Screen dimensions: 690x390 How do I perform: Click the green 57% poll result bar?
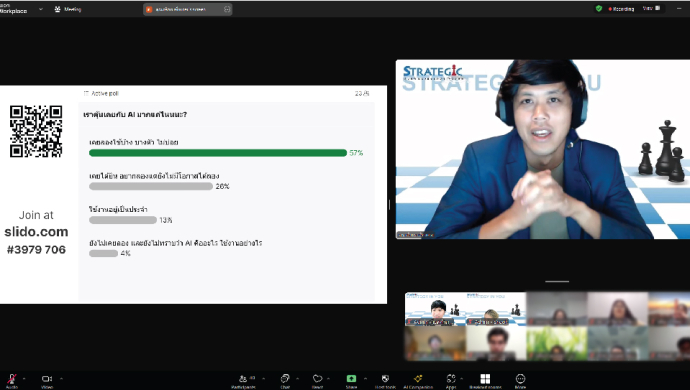tap(218, 153)
